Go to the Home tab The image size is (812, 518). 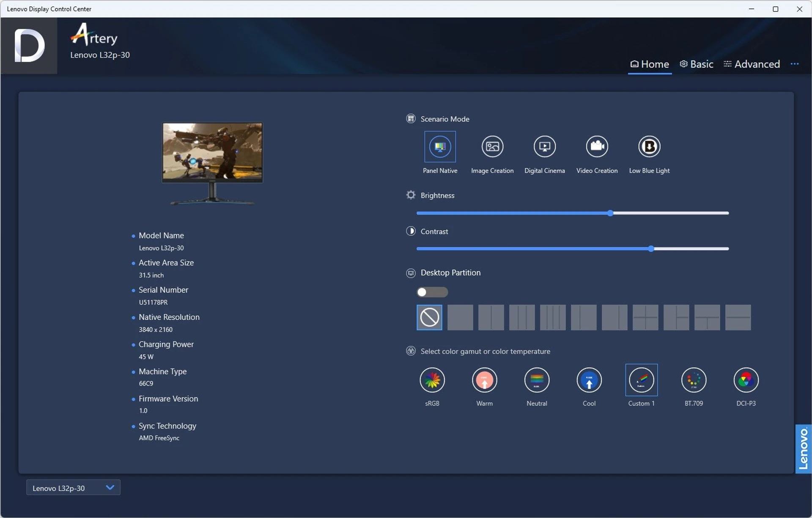[x=650, y=64]
